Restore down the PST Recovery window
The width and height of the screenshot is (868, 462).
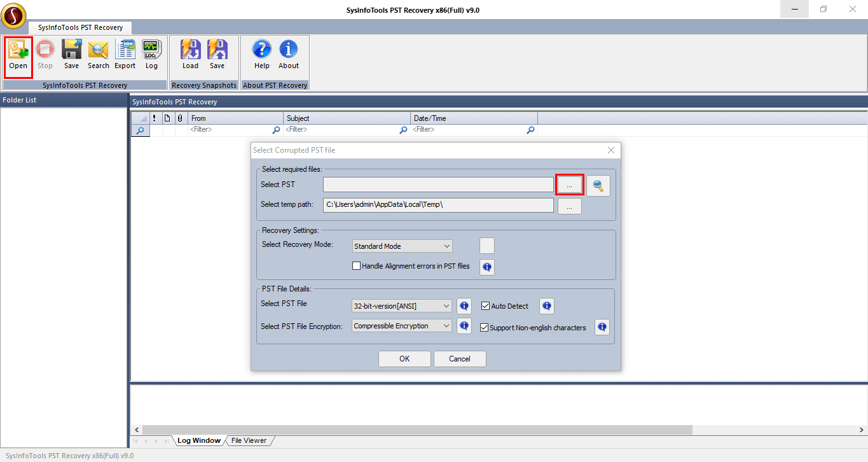click(x=823, y=9)
